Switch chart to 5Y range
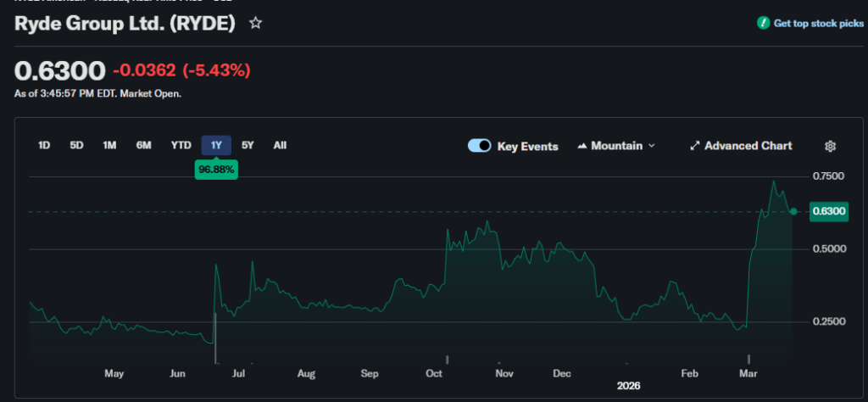Viewport: 868px width, 402px height. click(248, 145)
